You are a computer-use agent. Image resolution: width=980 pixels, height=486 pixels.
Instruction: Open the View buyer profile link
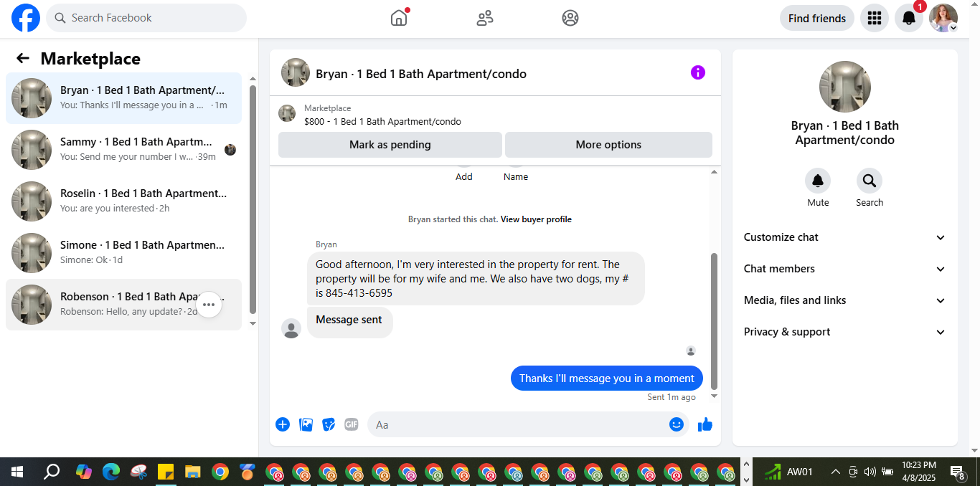[536, 219]
